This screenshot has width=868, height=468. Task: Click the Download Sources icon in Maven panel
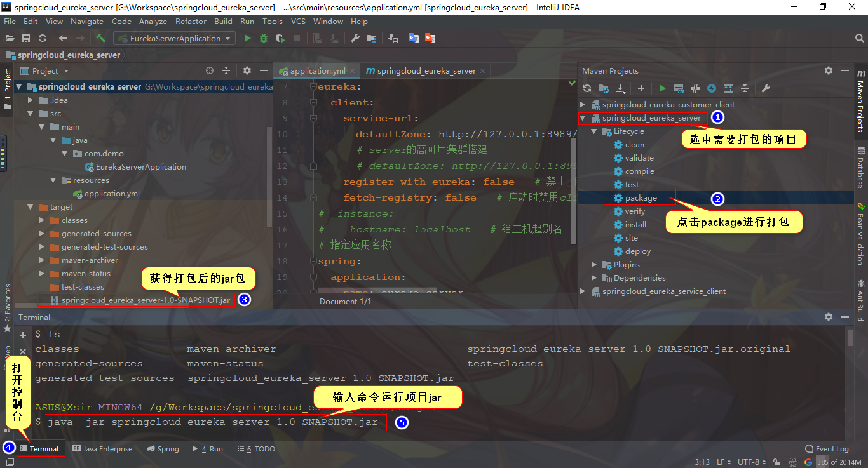(620, 88)
